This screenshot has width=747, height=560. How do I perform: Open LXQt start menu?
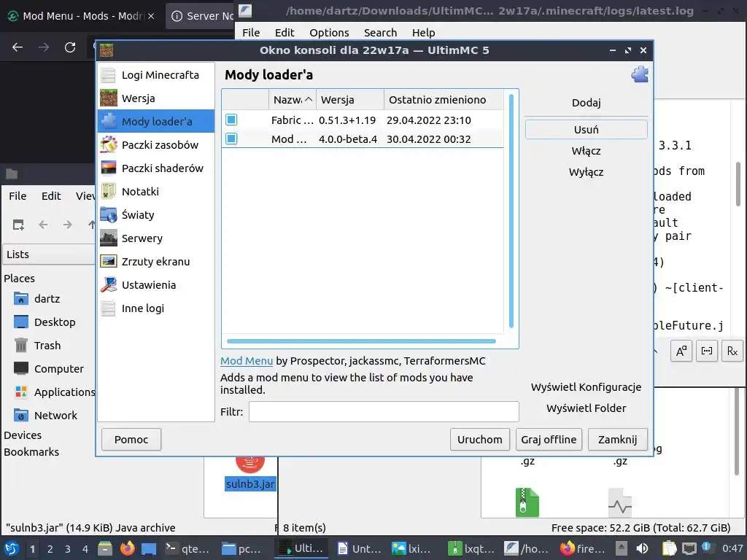12,548
